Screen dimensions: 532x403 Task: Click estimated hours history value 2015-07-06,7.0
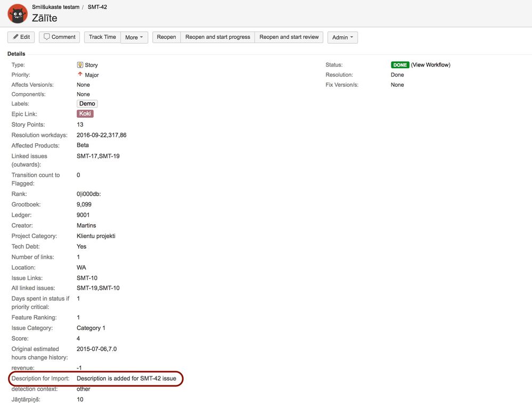(97, 349)
